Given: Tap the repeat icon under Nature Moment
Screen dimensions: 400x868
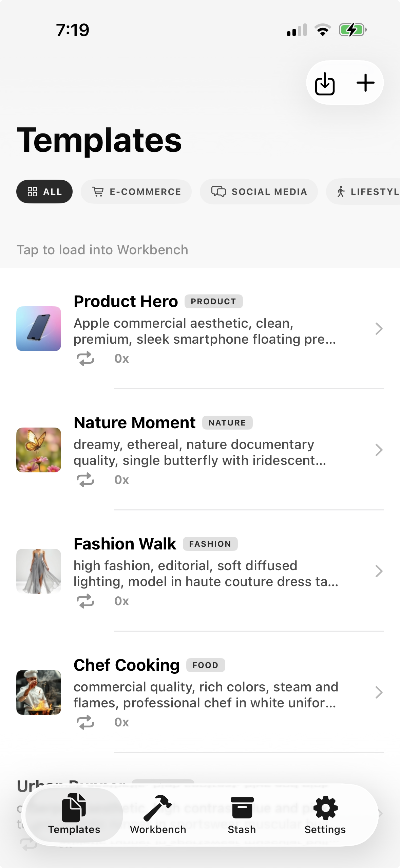Looking at the screenshot, I should click(x=85, y=480).
